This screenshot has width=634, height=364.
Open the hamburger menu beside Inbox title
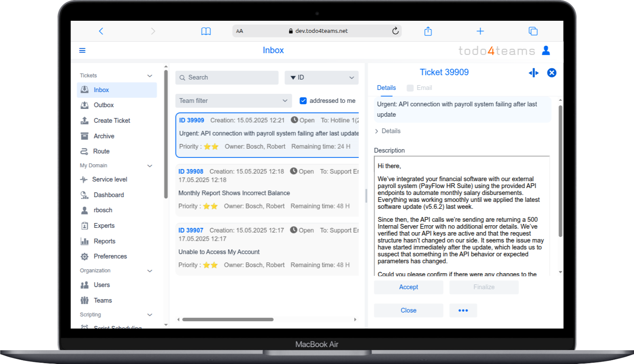[x=82, y=51]
